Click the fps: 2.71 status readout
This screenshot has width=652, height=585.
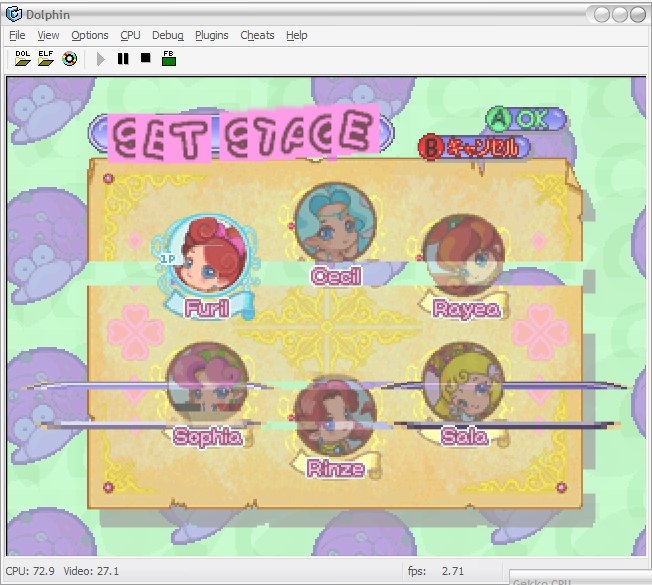[436, 571]
